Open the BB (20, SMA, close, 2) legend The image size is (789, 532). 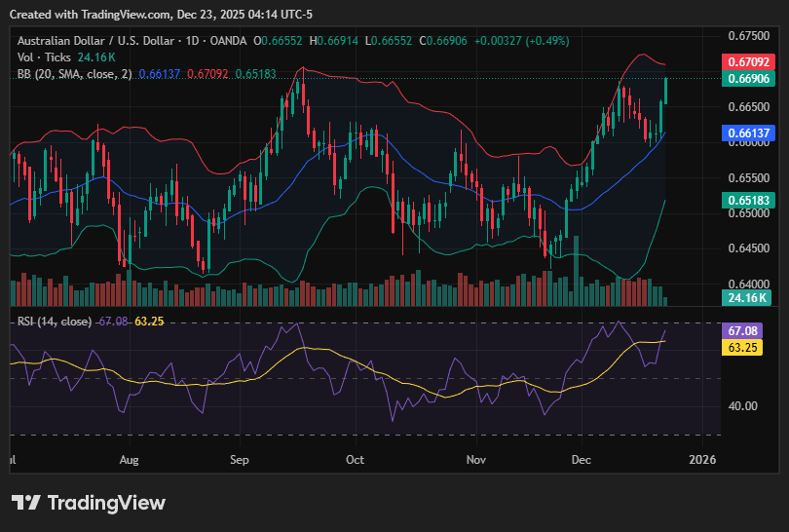tap(74, 74)
